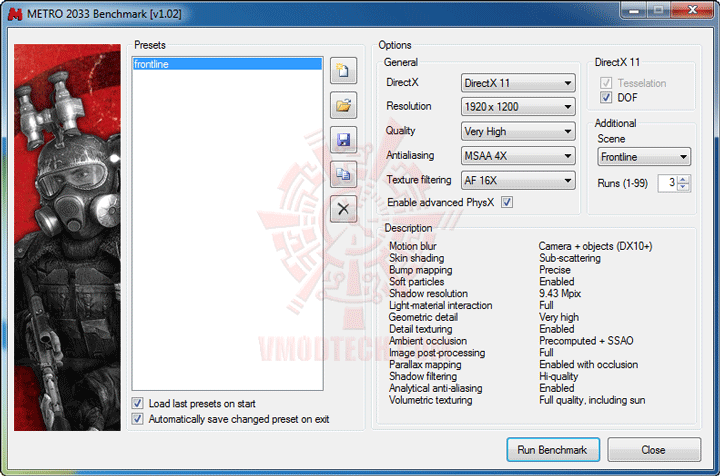Click the 9.43 Mpix value

click(560, 293)
